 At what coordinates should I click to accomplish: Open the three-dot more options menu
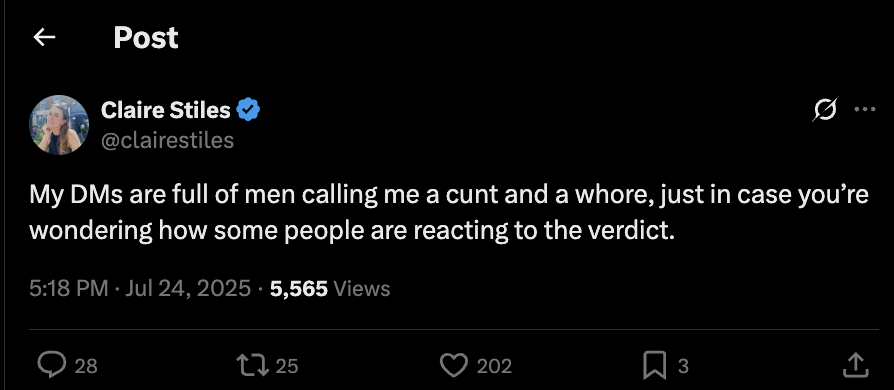[x=865, y=109]
